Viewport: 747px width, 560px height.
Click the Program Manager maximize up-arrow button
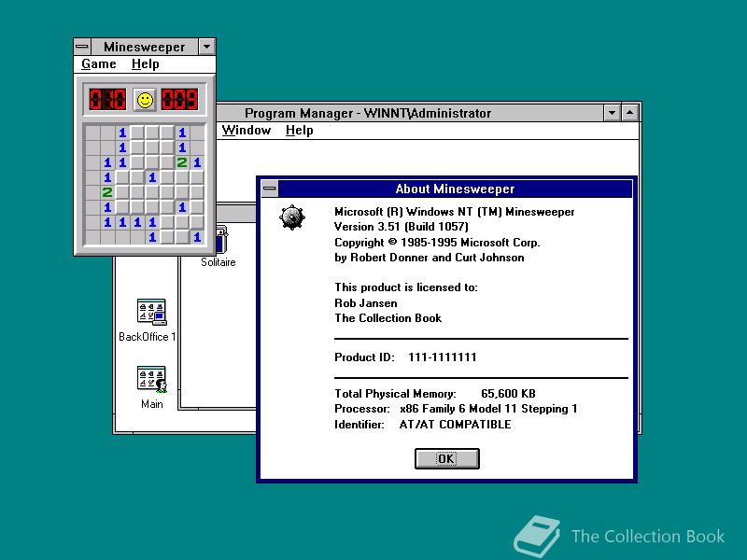[x=629, y=113]
